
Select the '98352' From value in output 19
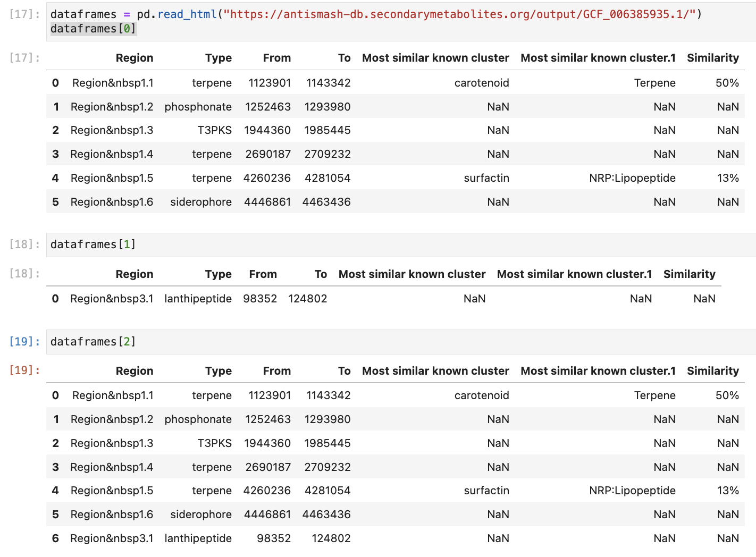(x=274, y=538)
